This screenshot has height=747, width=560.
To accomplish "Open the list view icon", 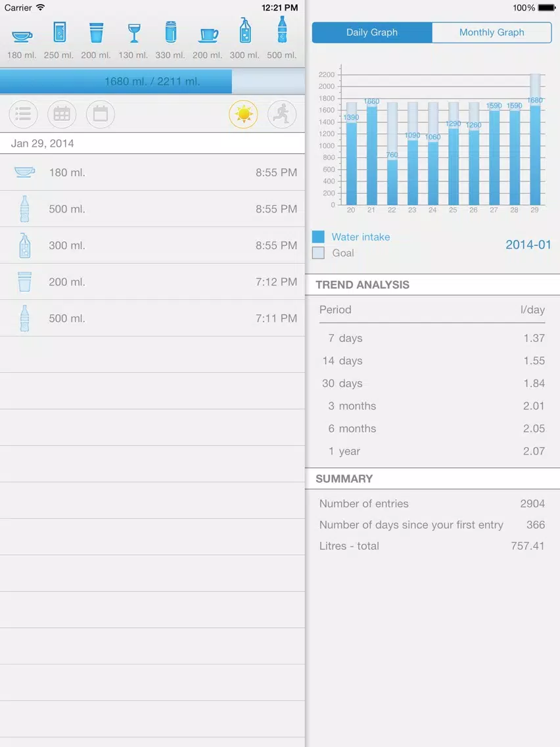I will pos(24,114).
